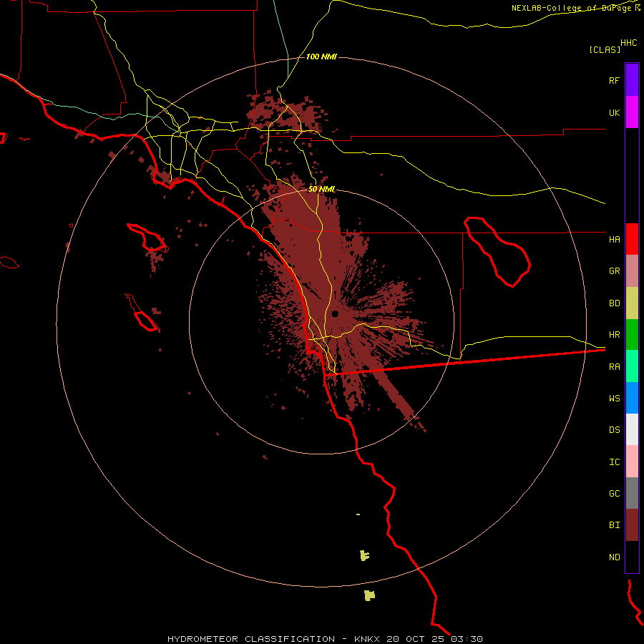Click the narrow southeast radial beam spike

[x=397, y=396]
